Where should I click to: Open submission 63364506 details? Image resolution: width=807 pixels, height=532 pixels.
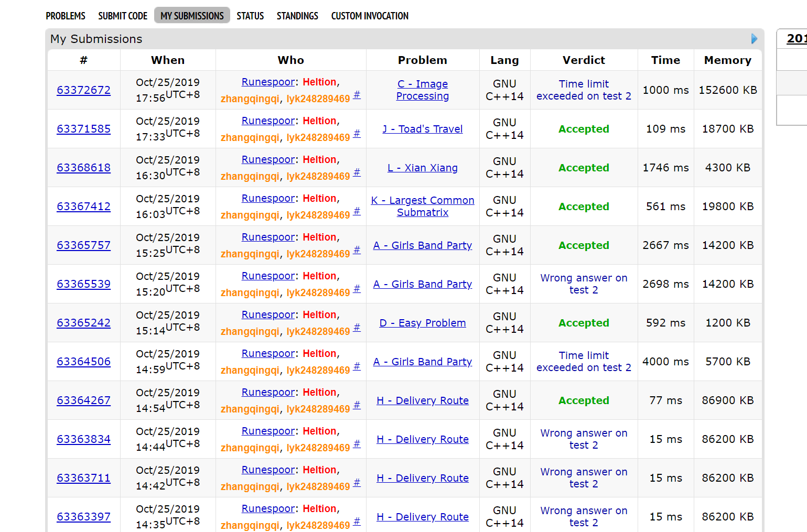pos(84,362)
